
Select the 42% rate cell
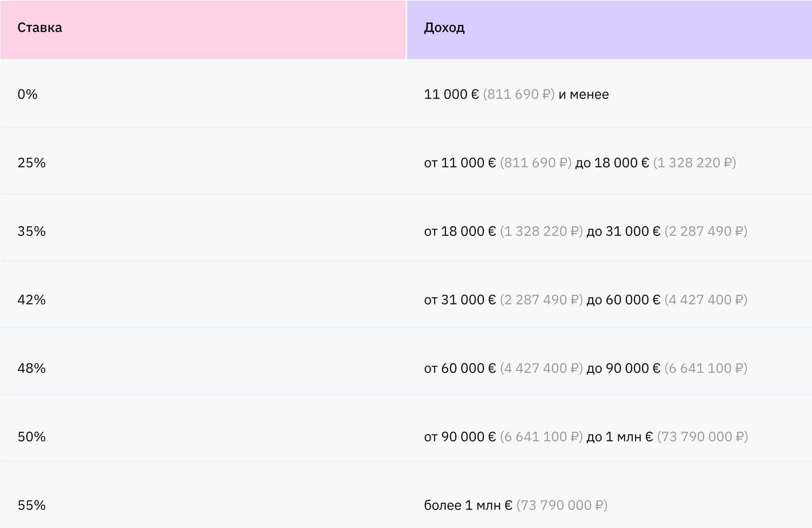click(x=31, y=300)
